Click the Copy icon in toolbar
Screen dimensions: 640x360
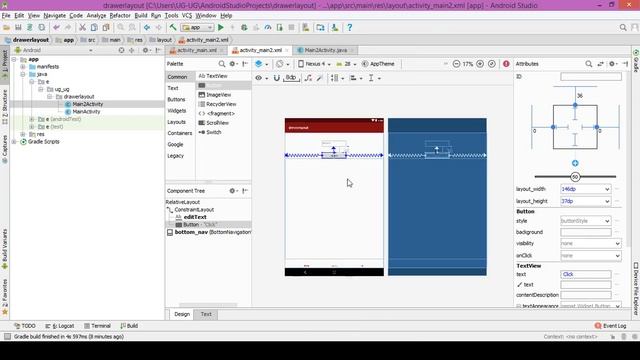pos(94,28)
